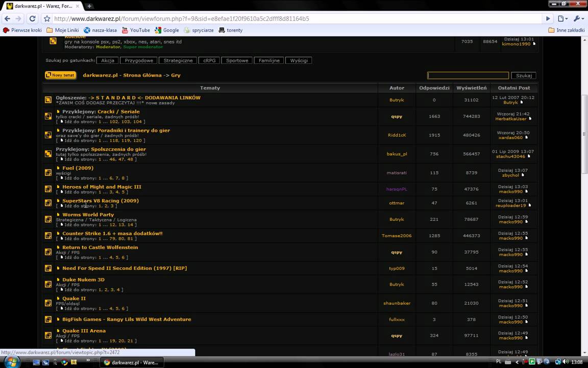Click the Go arrow beside the address bar
This screenshot has height=368, width=588.
point(548,18)
